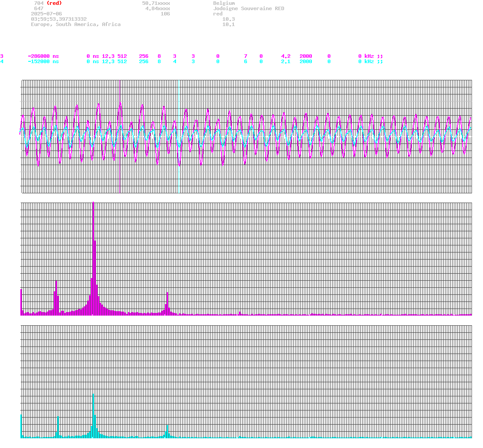Select the latitude "50.71xxxx"
Screen dimensions: 483x448
(156, 3)
